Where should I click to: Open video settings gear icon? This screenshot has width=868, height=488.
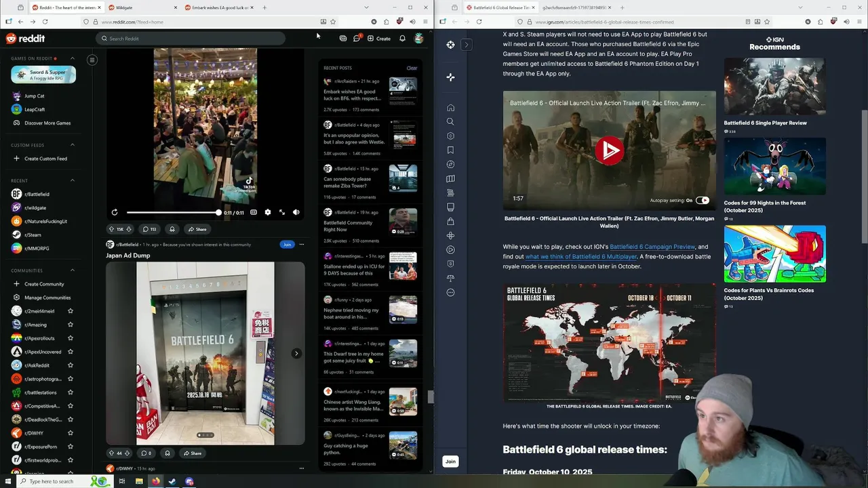tap(268, 212)
